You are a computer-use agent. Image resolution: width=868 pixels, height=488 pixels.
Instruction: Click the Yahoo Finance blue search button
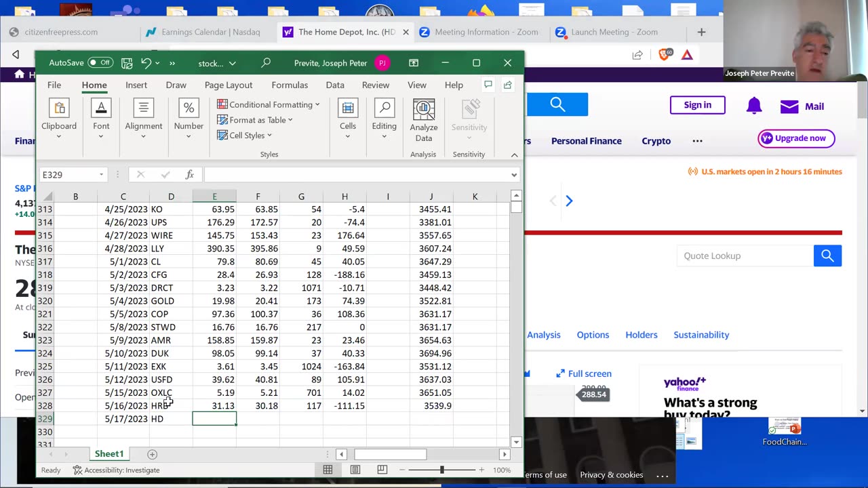(557, 104)
